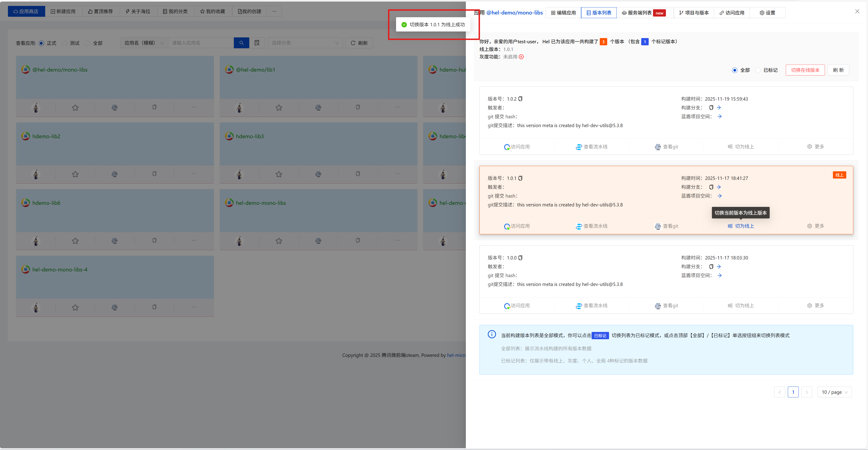Viewport: 868px width, 450px height.
Task: Copy version number 1.0.0 icon
Action: pos(520,258)
